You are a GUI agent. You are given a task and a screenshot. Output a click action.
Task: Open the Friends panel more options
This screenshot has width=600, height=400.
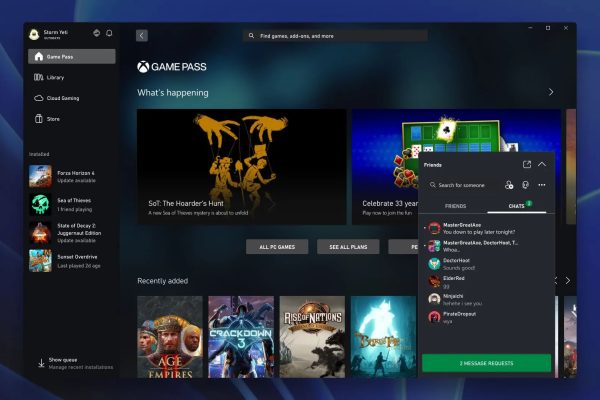click(542, 185)
